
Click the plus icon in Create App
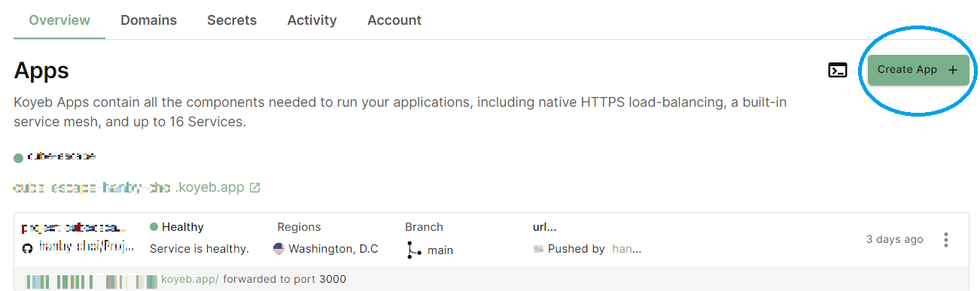(953, 70)
